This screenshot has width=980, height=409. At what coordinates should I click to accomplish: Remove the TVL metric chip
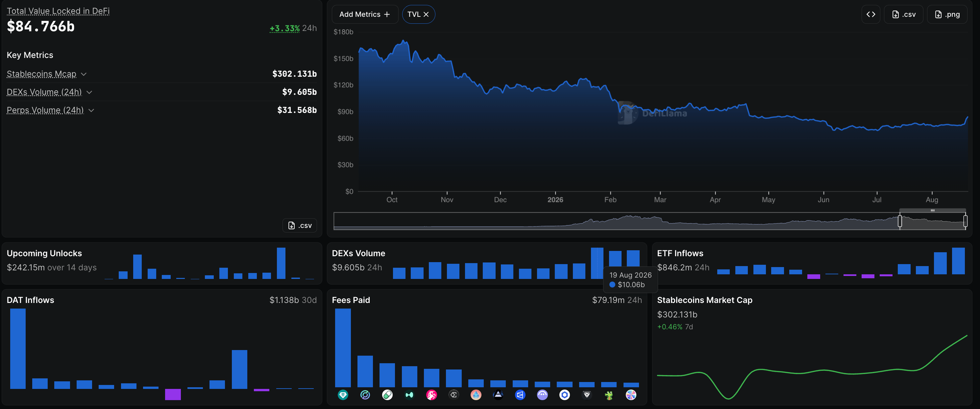426,14
